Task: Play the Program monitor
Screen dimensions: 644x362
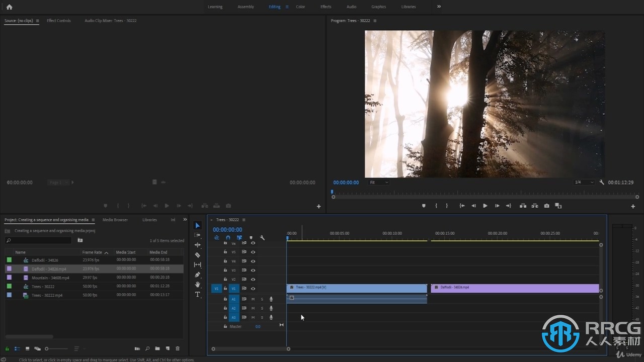Action: tap(485, 206)
